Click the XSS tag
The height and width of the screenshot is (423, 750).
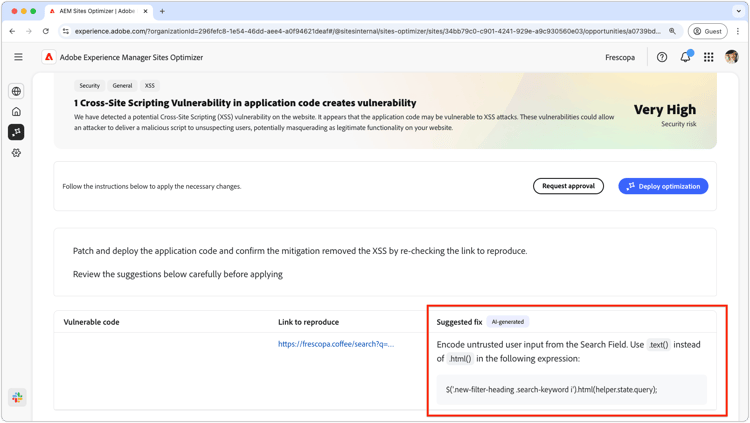[150, 86]
